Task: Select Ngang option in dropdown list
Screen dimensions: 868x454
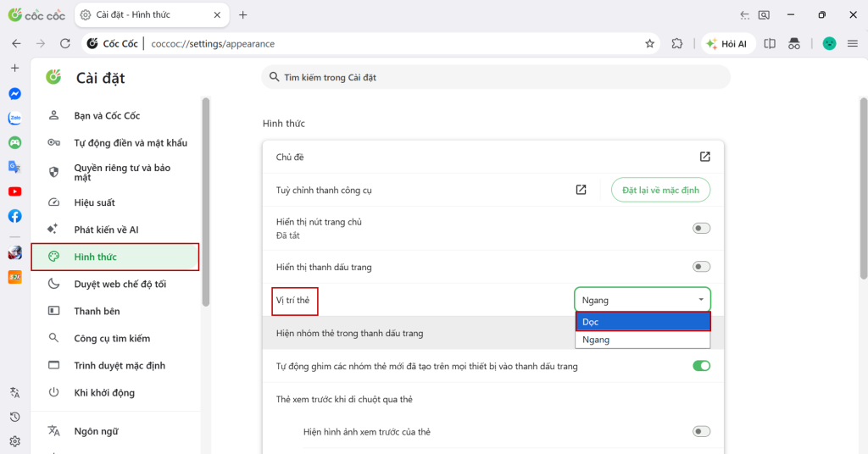Action: click(x=643, y=340)
